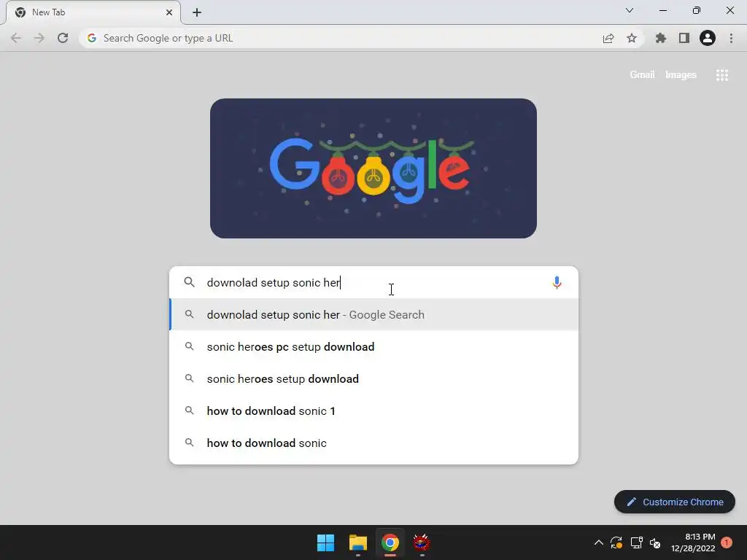Go back using the browser back arrow

click(16, 38)
